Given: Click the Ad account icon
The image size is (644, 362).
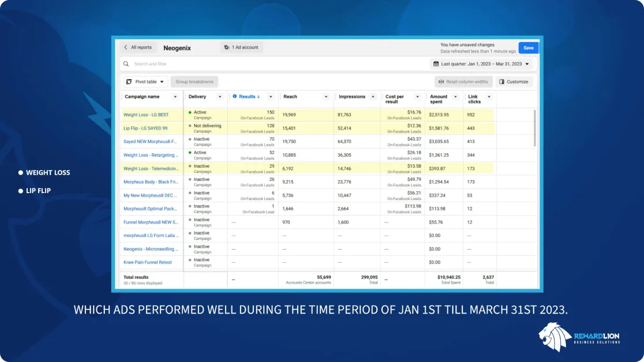Looking at the screenshot, I should pos(226,47).
